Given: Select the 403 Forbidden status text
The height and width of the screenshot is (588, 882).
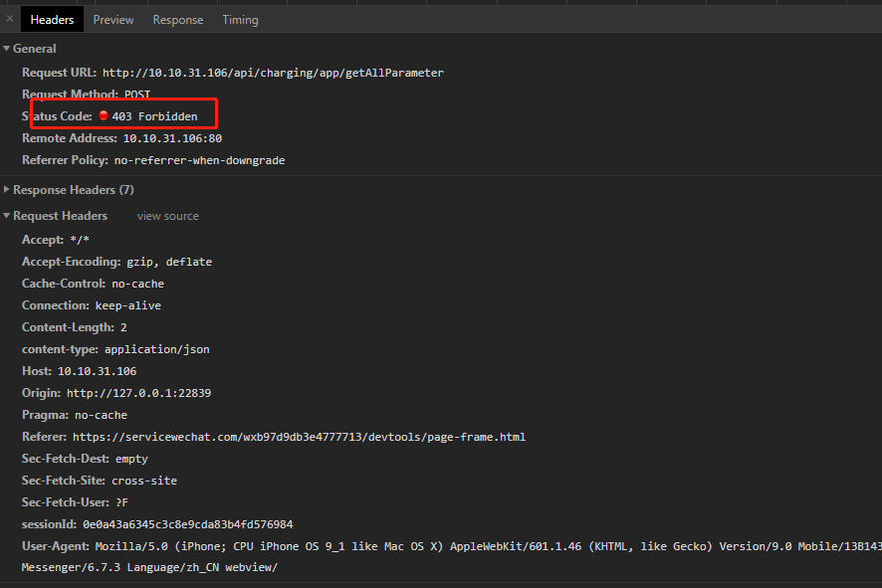Looking at the screenshot, I should click(x=154, y=116).
